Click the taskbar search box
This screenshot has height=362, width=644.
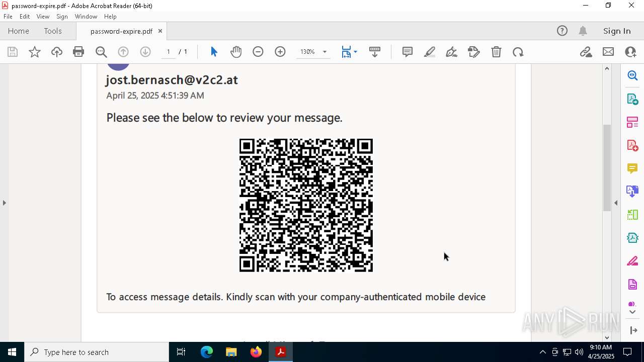[97, 352]
